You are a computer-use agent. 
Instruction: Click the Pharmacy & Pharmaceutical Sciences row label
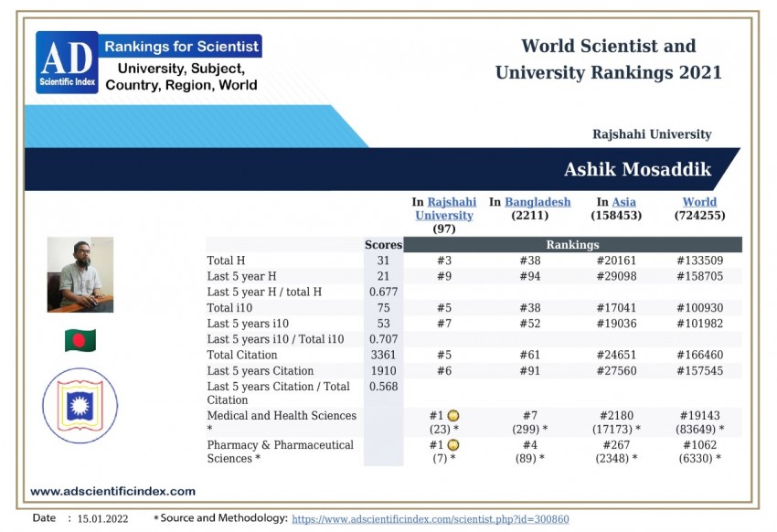coord(280,452)
